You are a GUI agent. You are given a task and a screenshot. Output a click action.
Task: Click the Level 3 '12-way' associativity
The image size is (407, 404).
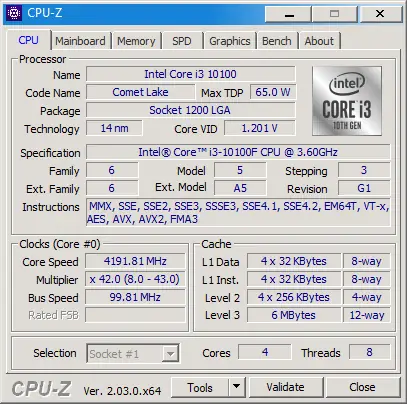tap(366, 315)
